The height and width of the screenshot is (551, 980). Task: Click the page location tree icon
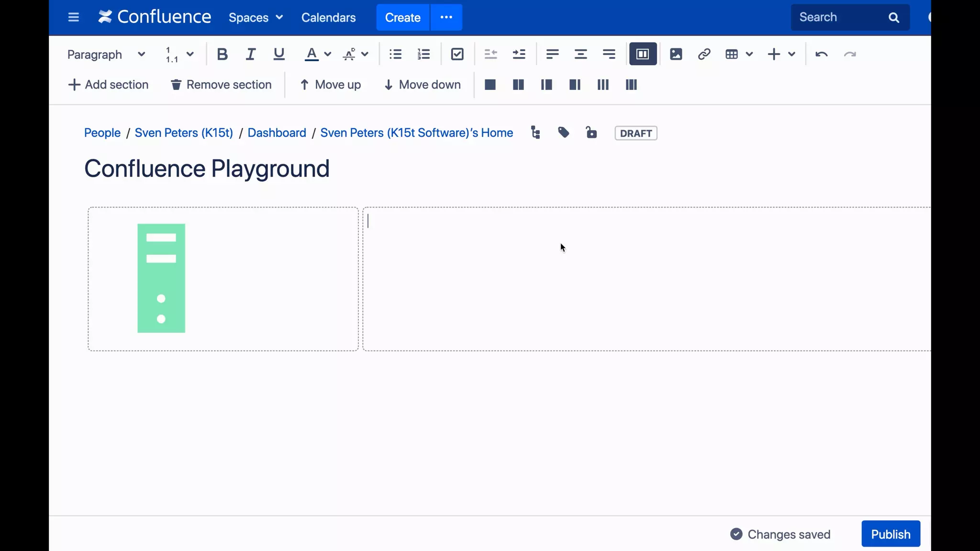coord(535,133)
